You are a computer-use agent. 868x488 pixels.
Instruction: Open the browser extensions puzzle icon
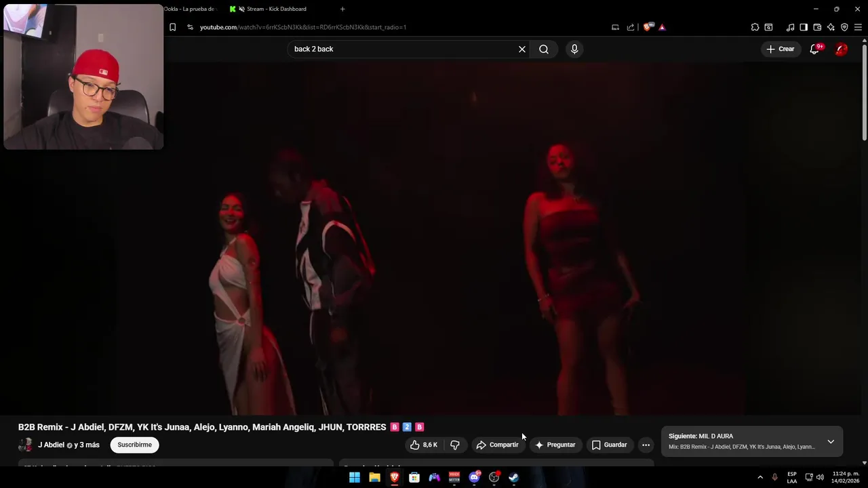(755, 27)
